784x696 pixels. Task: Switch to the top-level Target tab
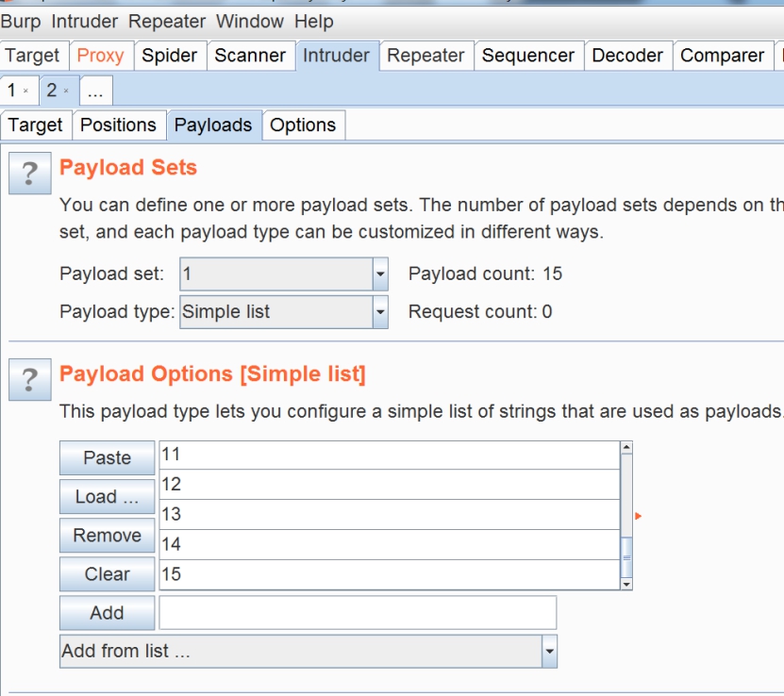(32, 56)
